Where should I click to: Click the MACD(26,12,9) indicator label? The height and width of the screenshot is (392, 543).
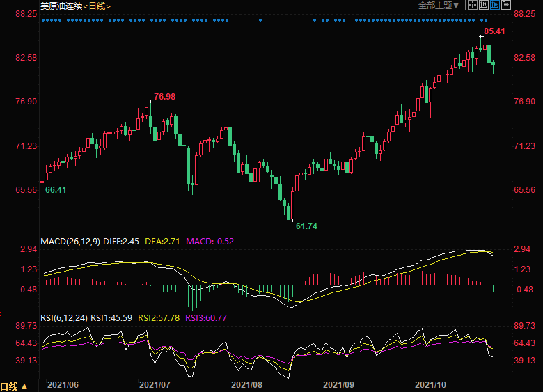(70, 242)
